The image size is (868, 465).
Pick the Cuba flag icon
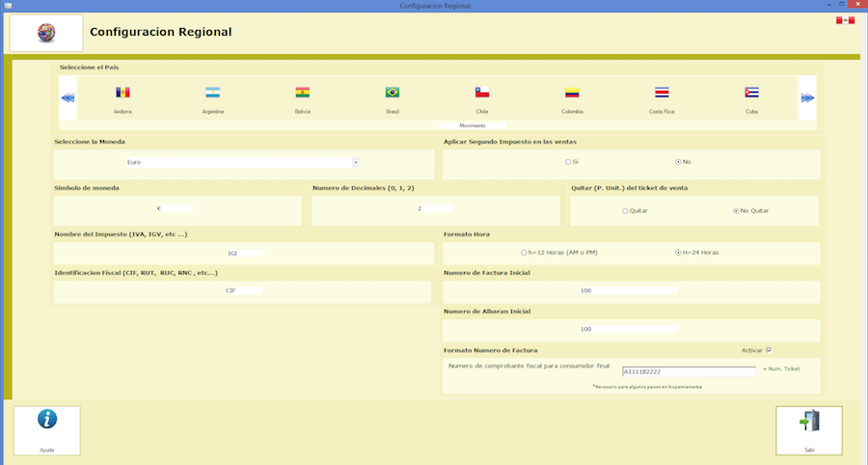751,93
